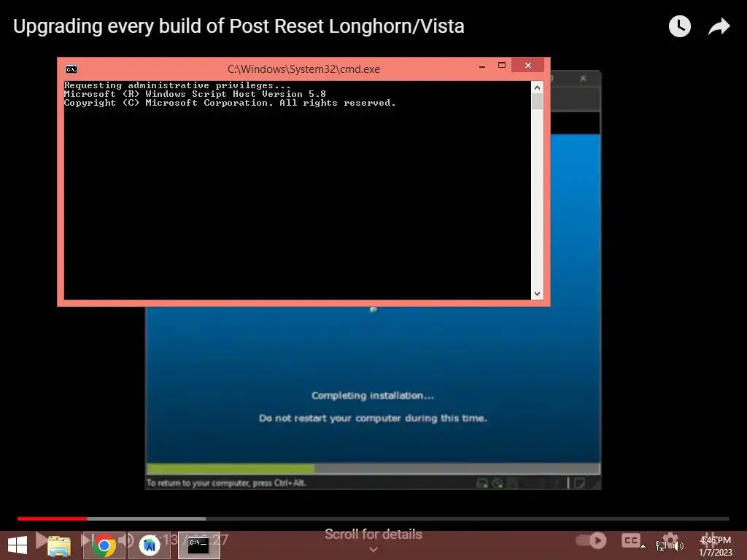Toggle the video autoplay switch
Image resolution: width=747 pixels, height=560 pixels.
[591, 540]
